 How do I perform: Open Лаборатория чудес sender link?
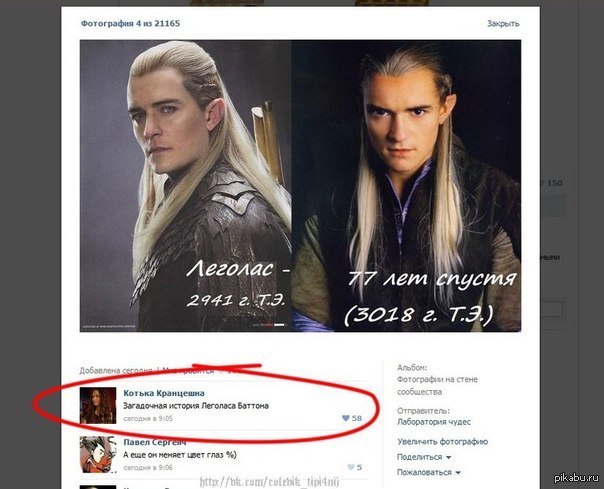(x=434, y=422)
